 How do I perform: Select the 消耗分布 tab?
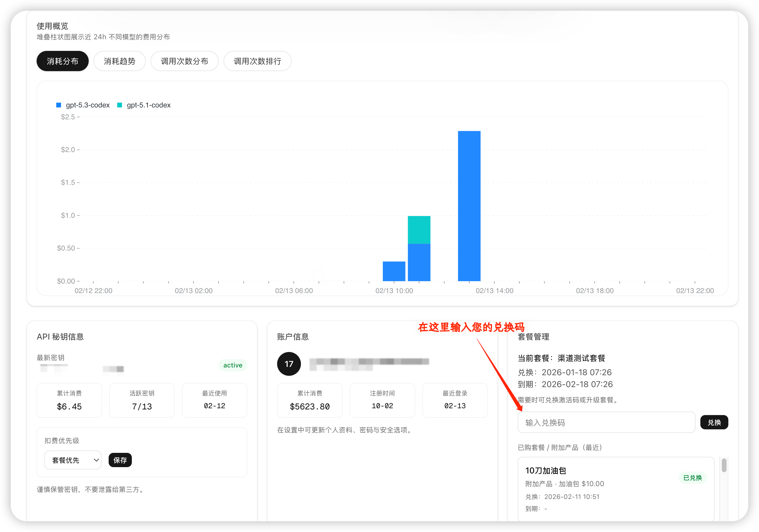click(63, 61)
